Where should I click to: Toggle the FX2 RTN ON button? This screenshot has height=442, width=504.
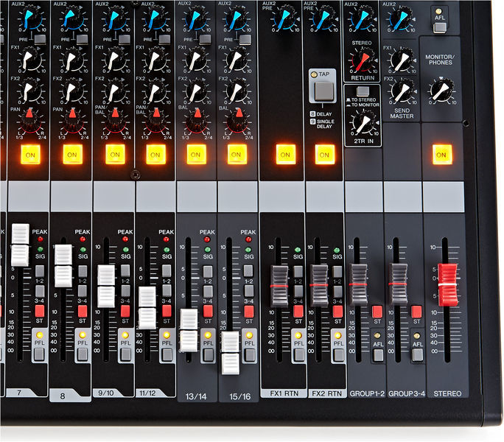pos(325,155)
